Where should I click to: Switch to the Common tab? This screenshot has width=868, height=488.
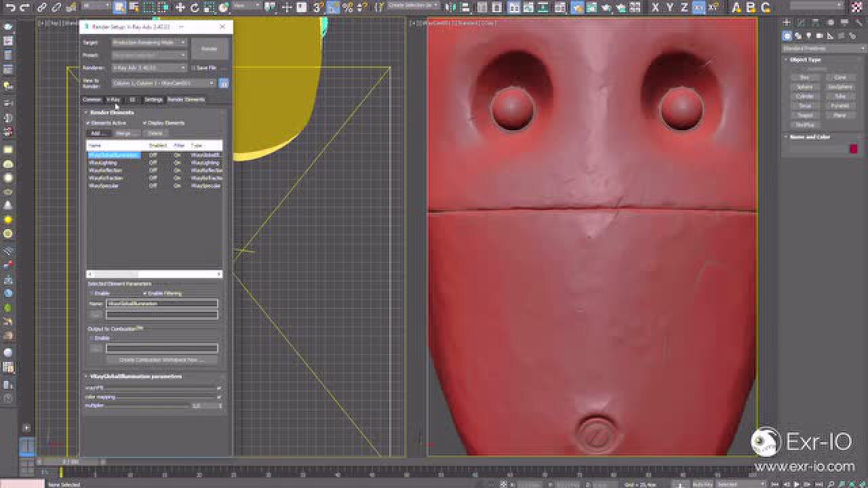click(92, 100)
